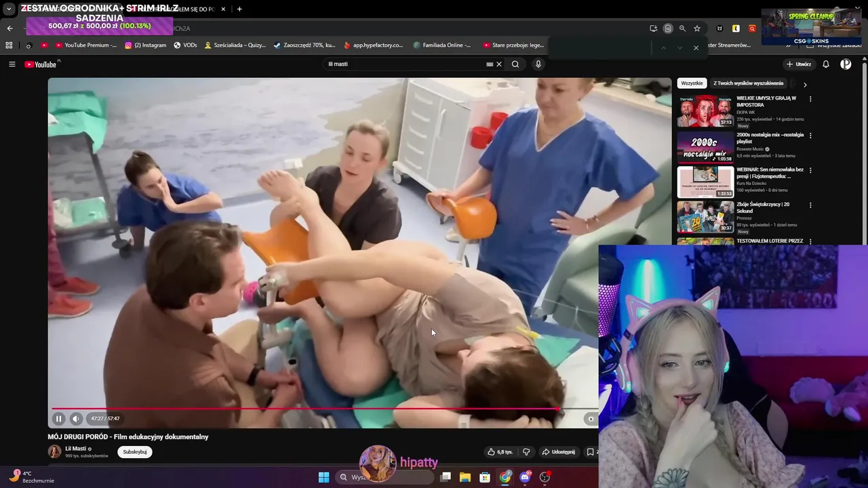Open more options for '2000s nostalgia mix'
The width and height of the screenshot is (868, 488).
[x=810, y=136]
